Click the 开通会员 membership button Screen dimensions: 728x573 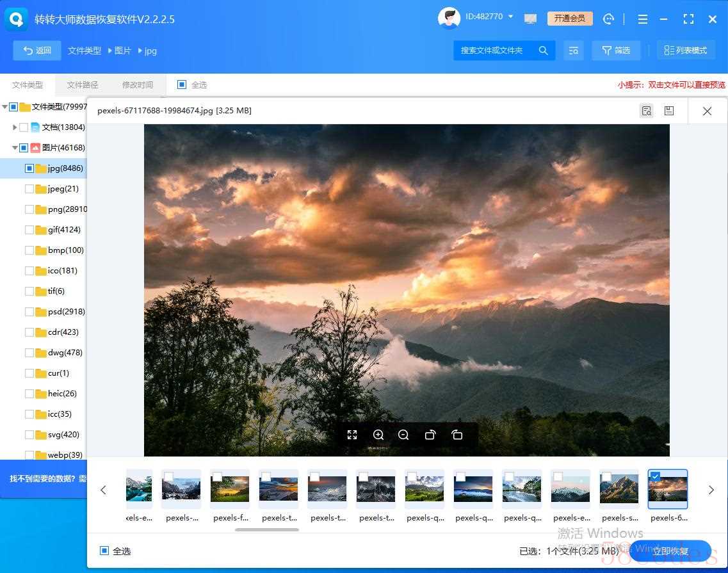tap(570, 19)
